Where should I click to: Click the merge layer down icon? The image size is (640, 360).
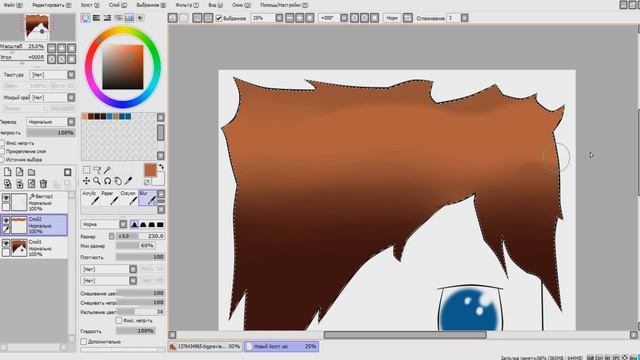point(20,184)
